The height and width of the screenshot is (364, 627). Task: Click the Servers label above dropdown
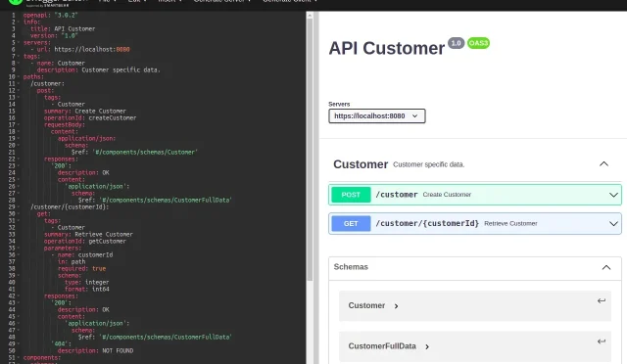point(339,104)
